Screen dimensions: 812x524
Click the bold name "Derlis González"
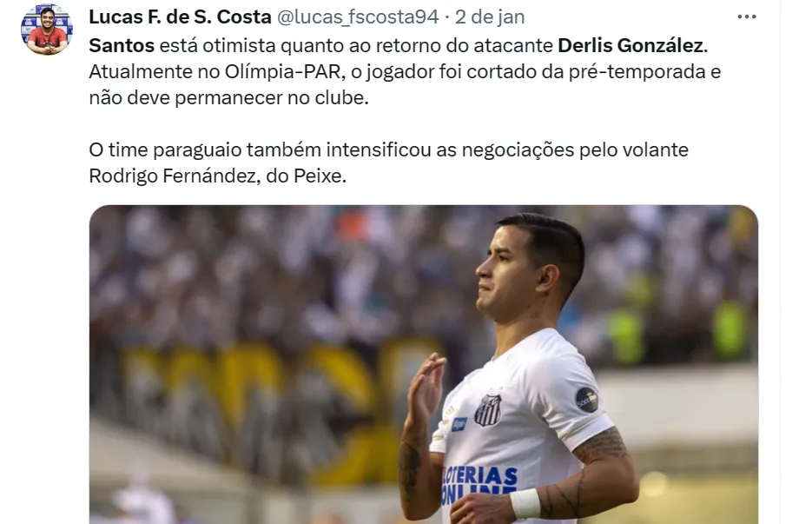click(630, 45)
